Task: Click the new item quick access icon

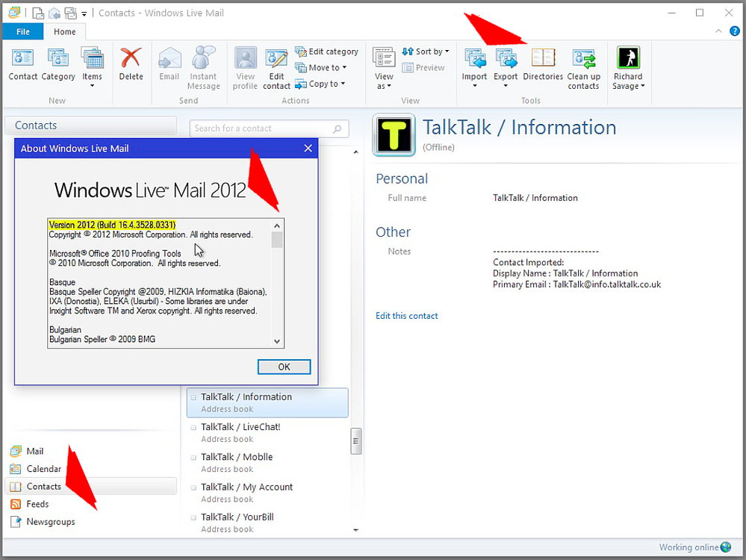Action: point(38,13)
